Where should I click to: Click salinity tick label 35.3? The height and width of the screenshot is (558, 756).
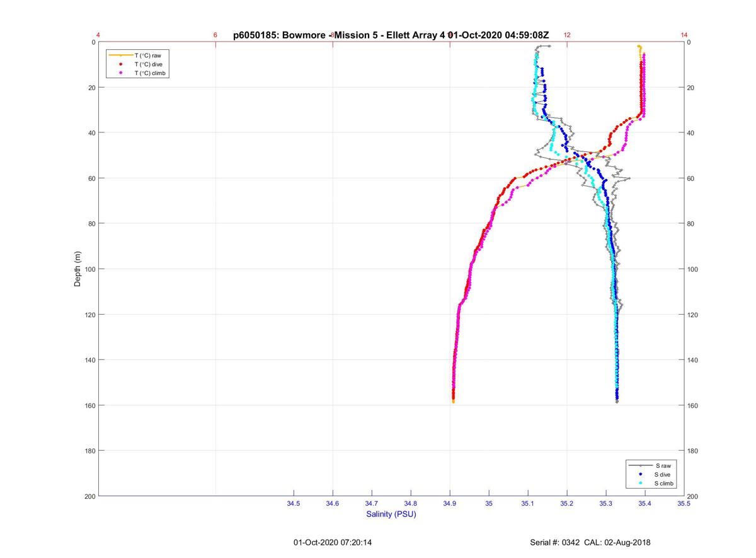coord(606,504)
